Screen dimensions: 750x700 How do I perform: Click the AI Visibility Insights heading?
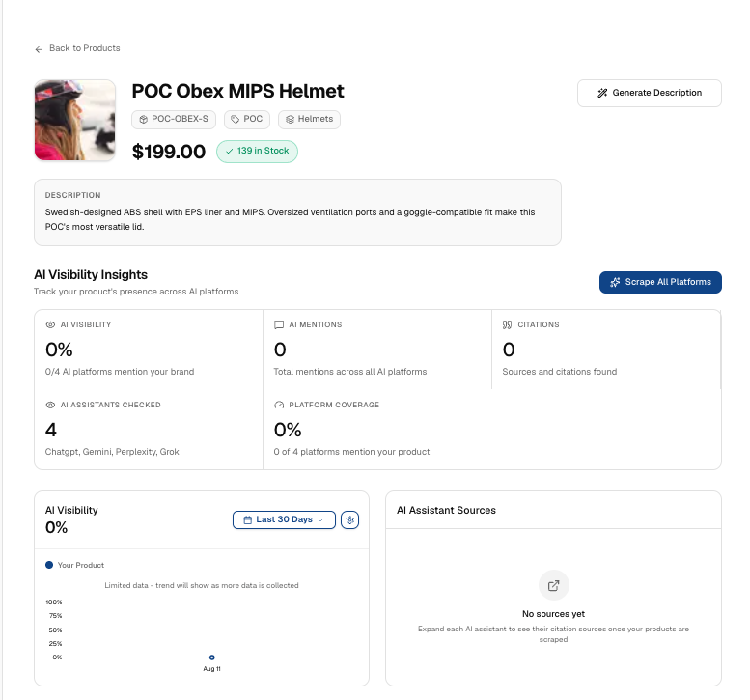(91, 274)
